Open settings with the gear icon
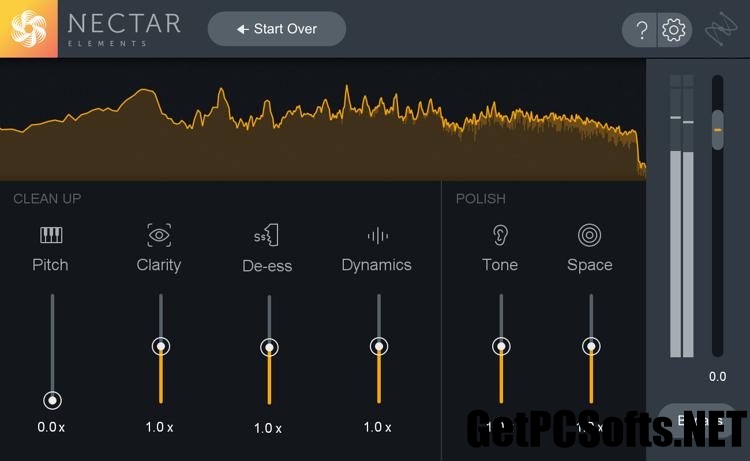Image resolution: width=750 pixels, height=461 pixels. pyautogui.click(x=674, y=30)
